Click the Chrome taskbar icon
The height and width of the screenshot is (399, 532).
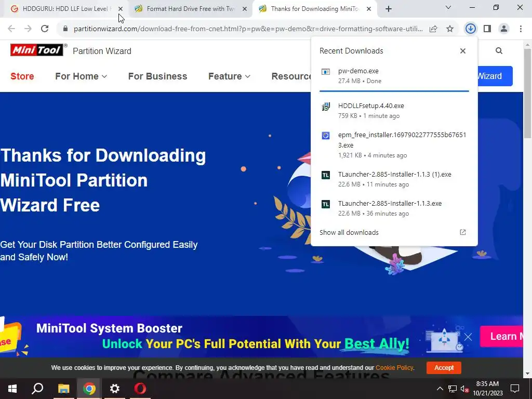[x=89, y=389]
